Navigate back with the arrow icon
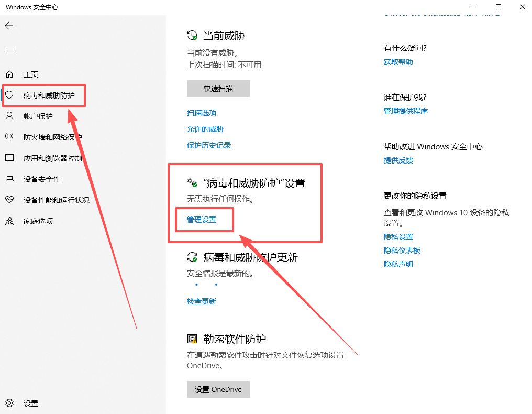Screen dimensions: 532x414 (x=9, y=25)
